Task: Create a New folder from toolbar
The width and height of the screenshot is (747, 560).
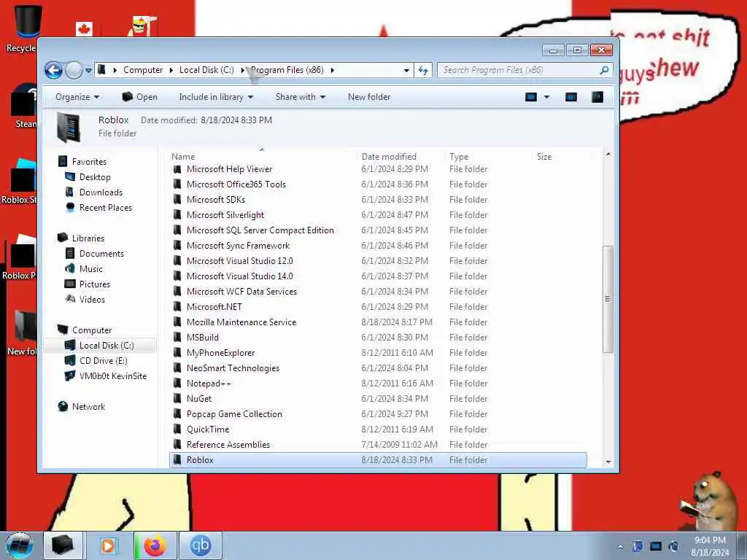Action: tap(368, 97)
